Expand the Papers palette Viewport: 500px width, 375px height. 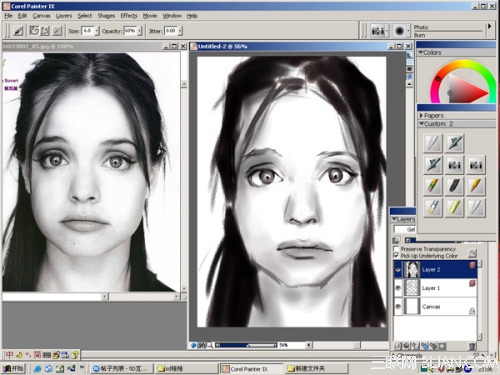(421, 115)
